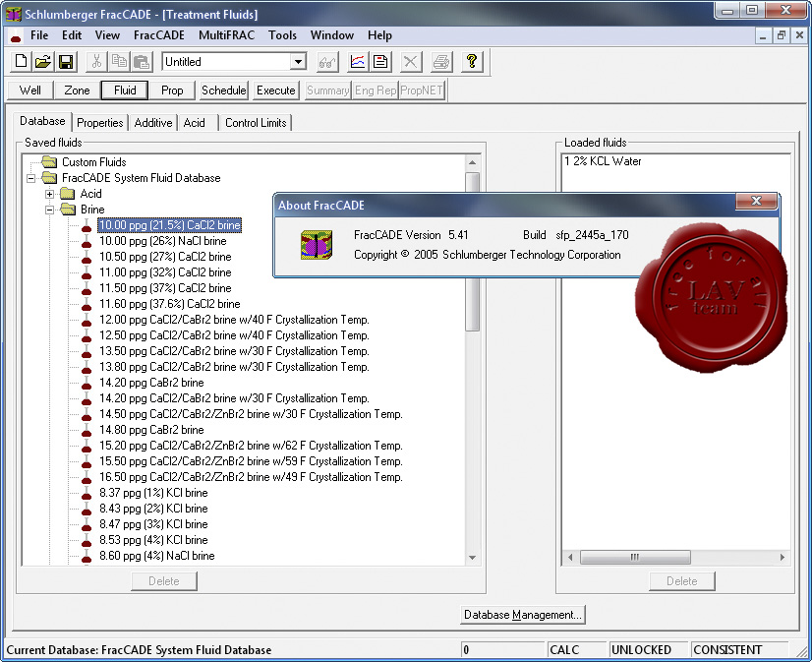Select 1 2% KCL Water in Loaded fluids
This screenshot has width=812, height=662.
coord(603,161)
